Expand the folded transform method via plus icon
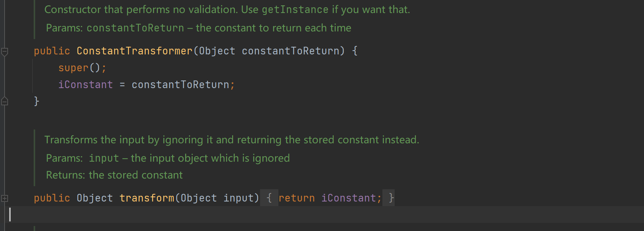The width and height of the screenshot is (644, 231). point(5,198)
